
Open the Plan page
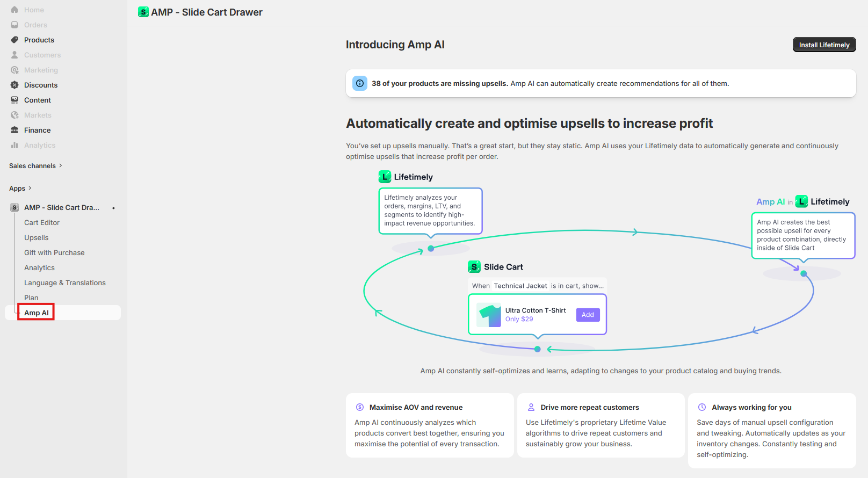pyautogui.click(x=31, y=298)
